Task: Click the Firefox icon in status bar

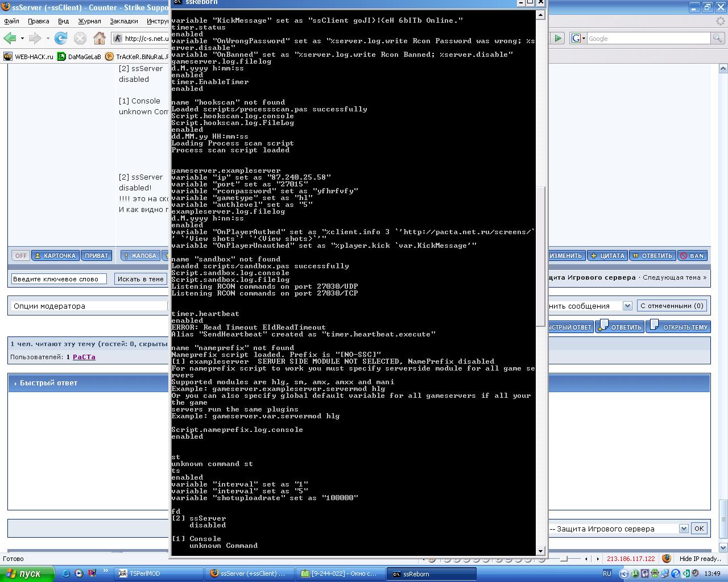Action: pos(667,559)
